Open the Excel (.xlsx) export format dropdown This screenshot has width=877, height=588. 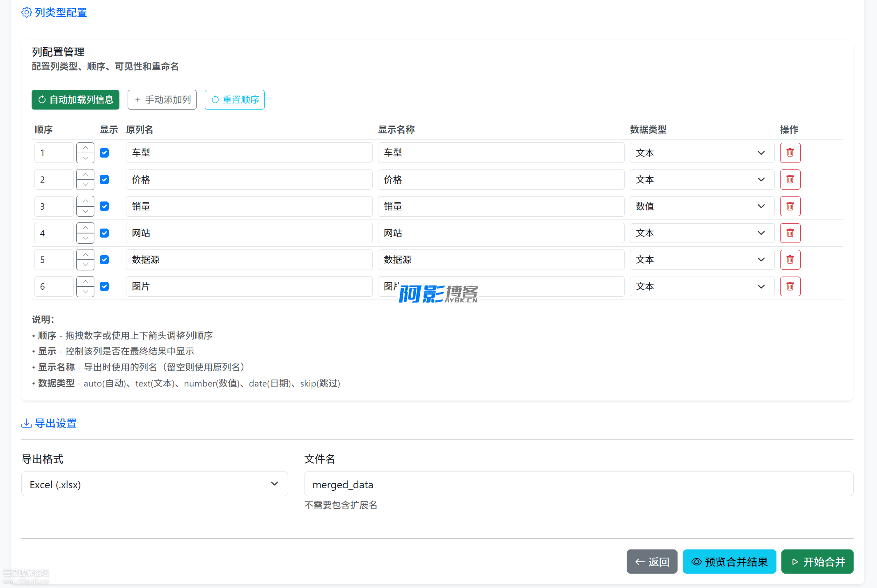154,484
